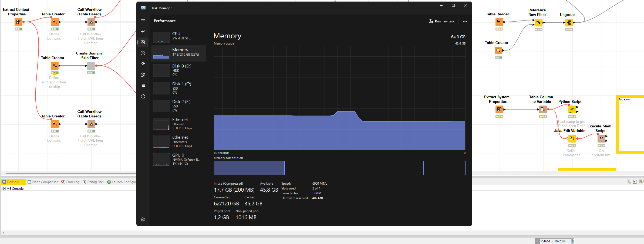The width and height of the screenshot is (644, 244).
Task: Open Task Manager more options ellipsis
Action: (x=465, y=21)
